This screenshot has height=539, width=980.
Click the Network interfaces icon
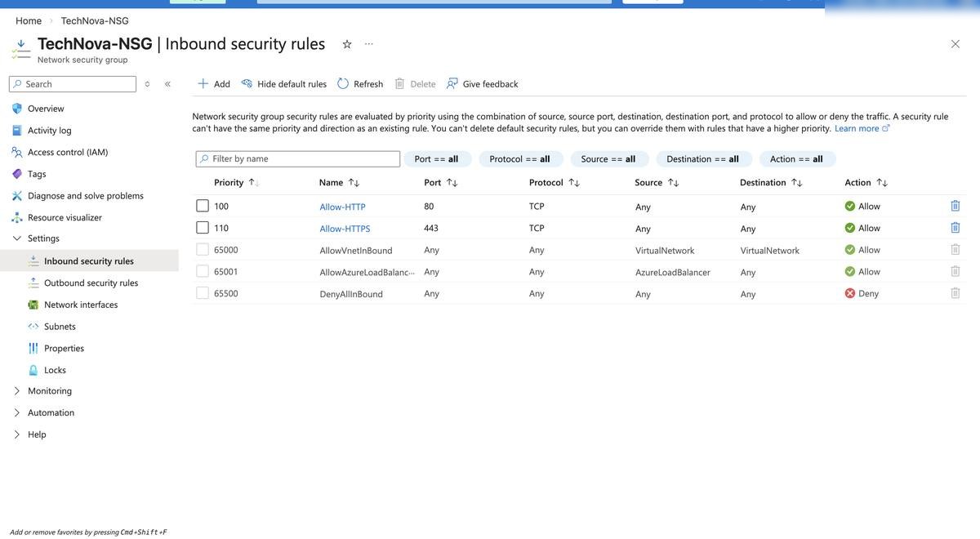tap(33, 305)
